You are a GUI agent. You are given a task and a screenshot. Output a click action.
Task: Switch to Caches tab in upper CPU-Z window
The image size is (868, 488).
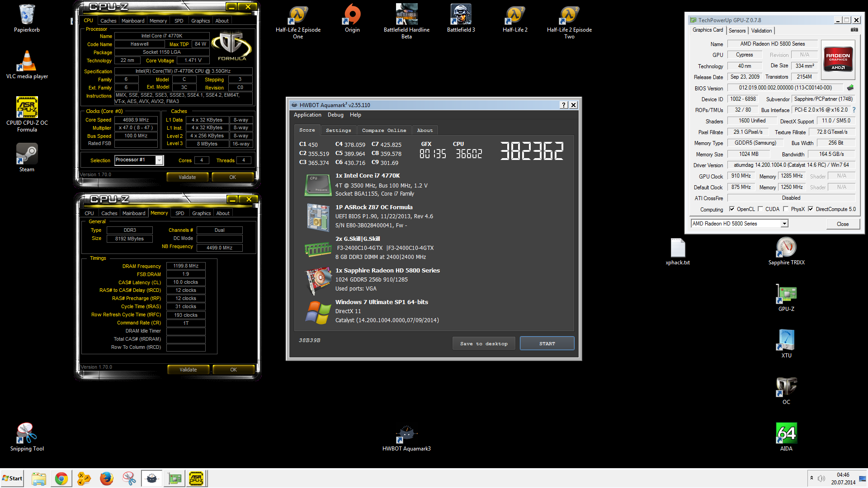pos(108,21)
